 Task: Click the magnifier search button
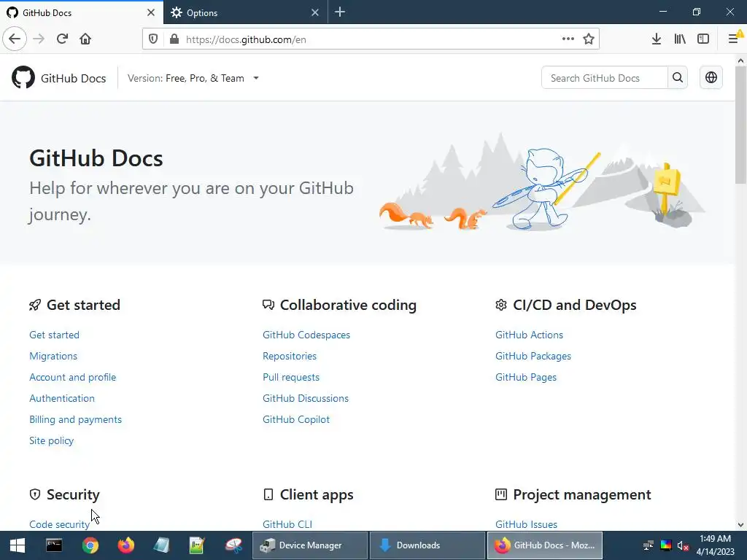[x=678, y=77]
